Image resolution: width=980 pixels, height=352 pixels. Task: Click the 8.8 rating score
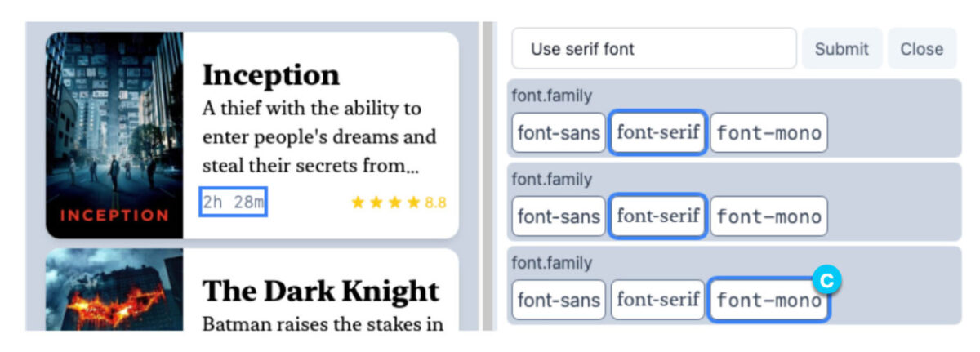point(435,203)
